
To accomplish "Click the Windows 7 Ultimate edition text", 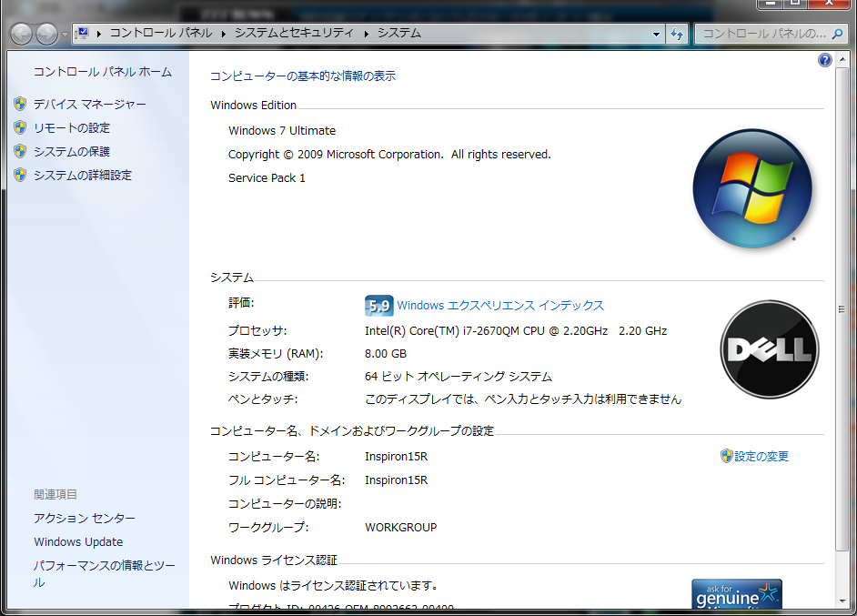I will pos(282,131).
